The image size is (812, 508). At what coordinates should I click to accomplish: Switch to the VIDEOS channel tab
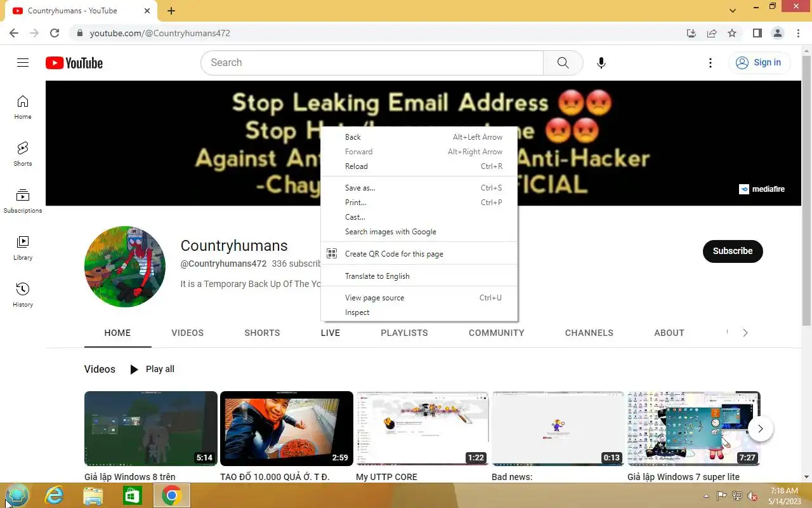coord(188,333)
